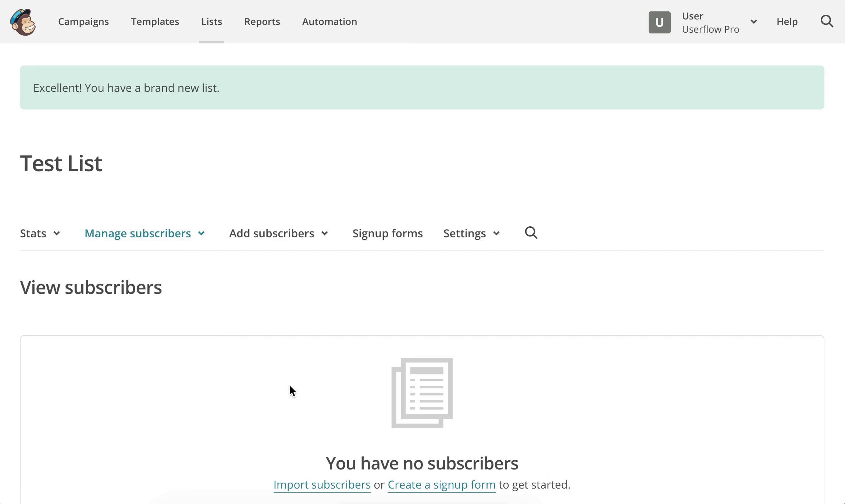Navigate to the Campaigns menu item
This screenshot has height=504, width=845.
point(83,22)
